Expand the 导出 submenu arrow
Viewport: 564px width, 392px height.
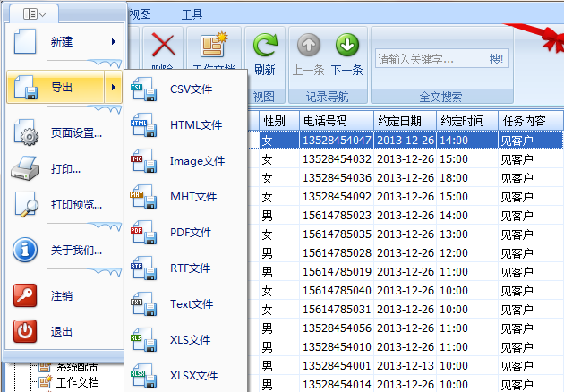click(x=113, y=87)
